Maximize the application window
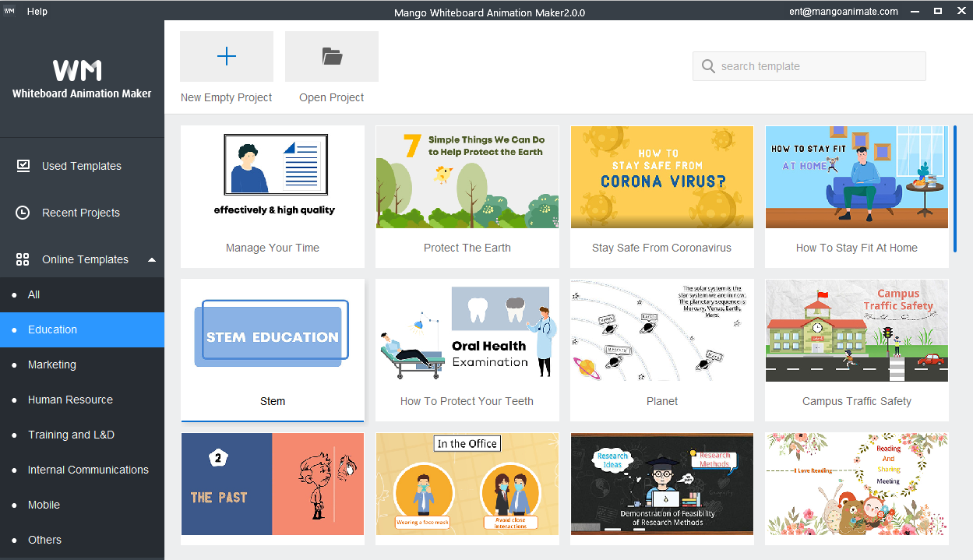The width and height of the screenshot is (973, 560). point(938,12)
